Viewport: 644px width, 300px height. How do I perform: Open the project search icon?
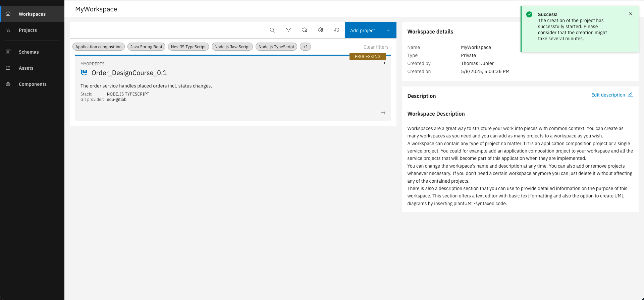click(272, 30)
